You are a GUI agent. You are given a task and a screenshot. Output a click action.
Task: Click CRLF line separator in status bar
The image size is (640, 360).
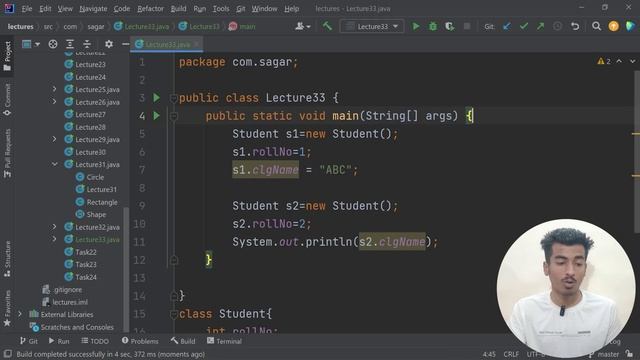pyautogui.click(x=511, y=354)
